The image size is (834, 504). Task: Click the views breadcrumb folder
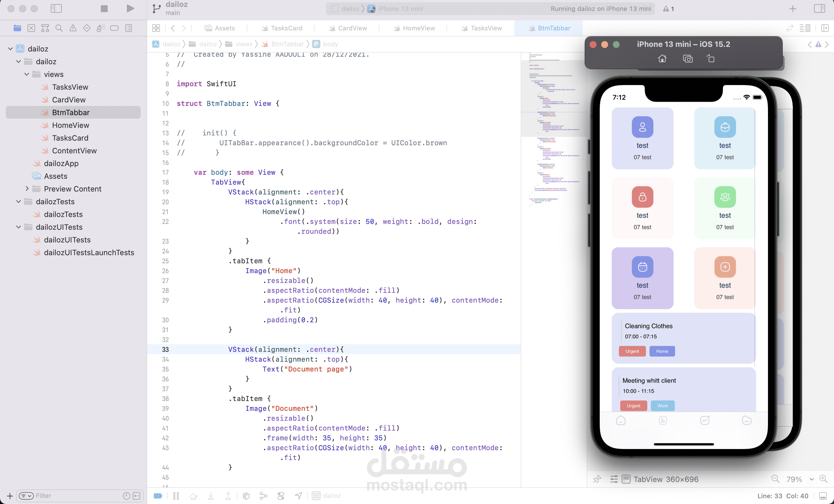pos(239,44)
